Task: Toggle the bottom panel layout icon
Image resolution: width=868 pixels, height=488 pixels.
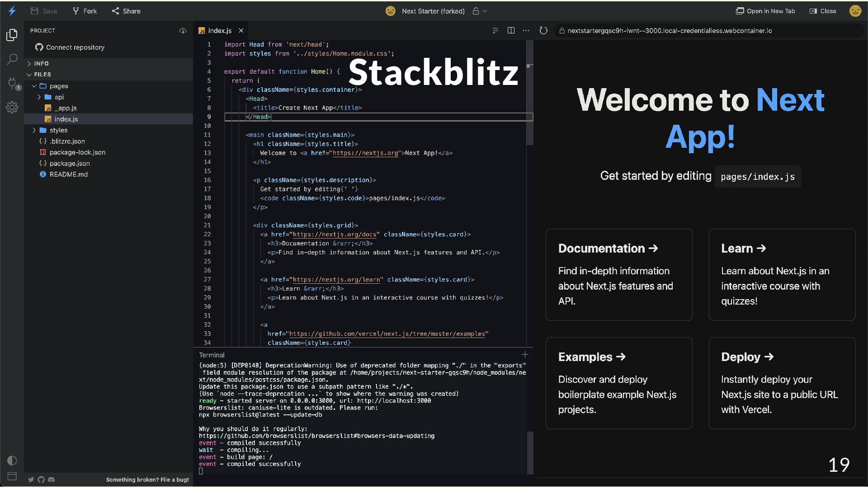Action: click(12, 476)
